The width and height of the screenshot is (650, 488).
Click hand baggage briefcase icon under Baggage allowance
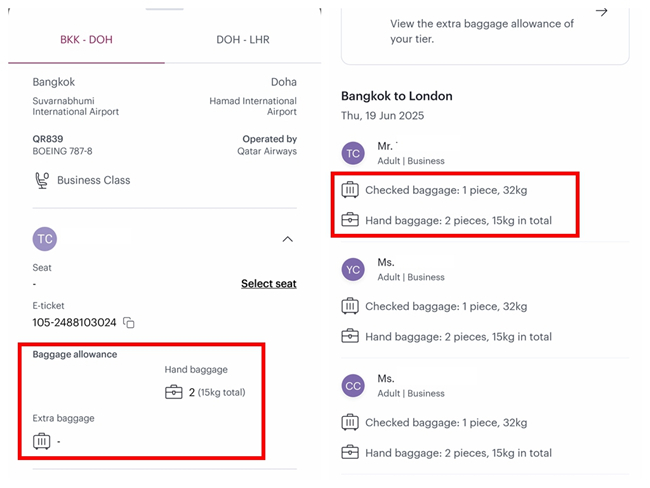pyautogui.click(x=174, y=392)
